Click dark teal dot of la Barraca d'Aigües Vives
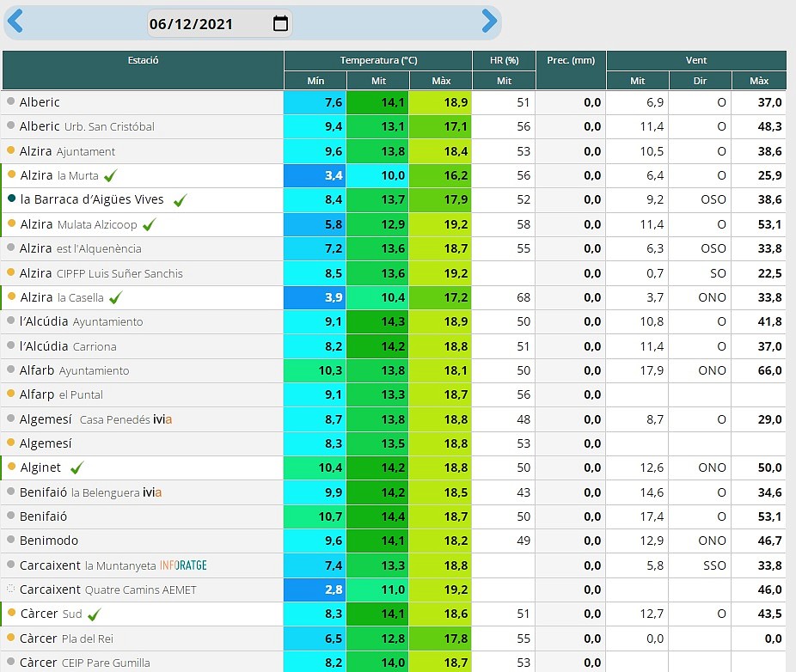 tap(12, 199)
